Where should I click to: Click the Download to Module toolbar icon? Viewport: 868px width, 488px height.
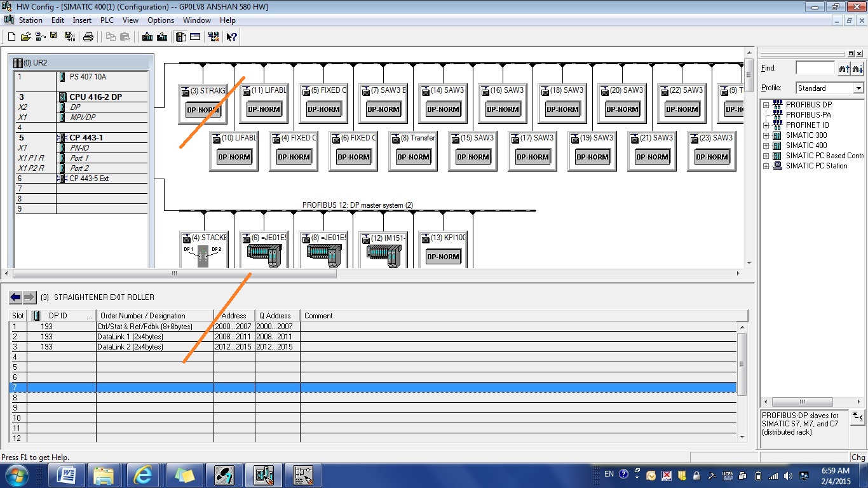pos(147,37)
